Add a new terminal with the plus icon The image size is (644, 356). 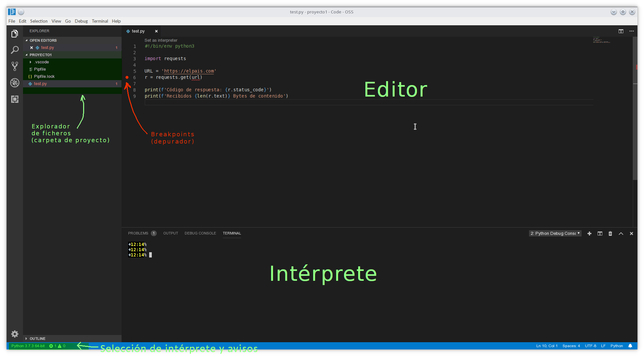coord(589,233)
